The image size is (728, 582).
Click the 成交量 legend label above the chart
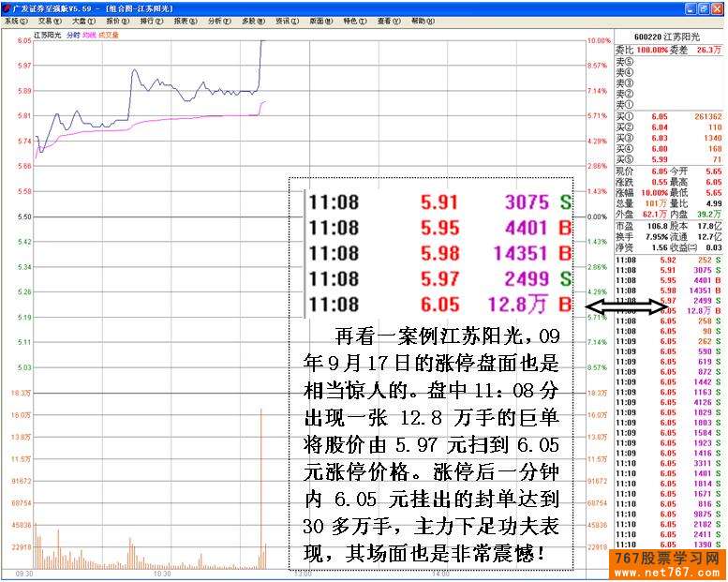(111, 36)
